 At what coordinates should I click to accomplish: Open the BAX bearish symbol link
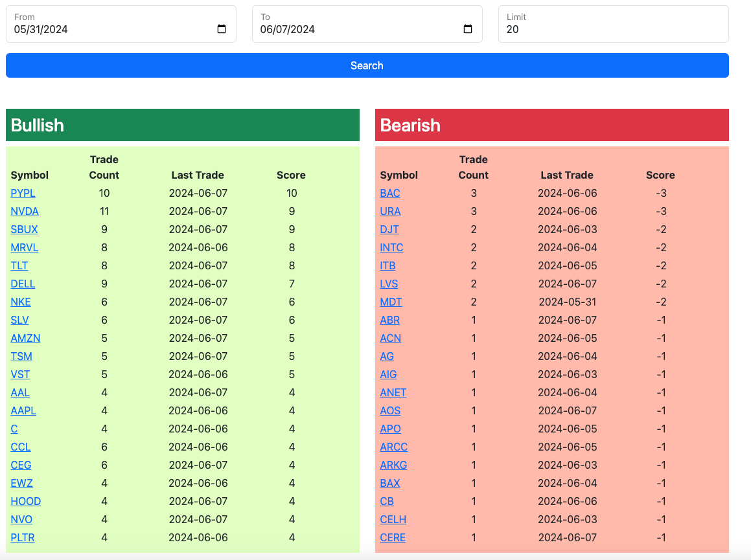point(390,484)
